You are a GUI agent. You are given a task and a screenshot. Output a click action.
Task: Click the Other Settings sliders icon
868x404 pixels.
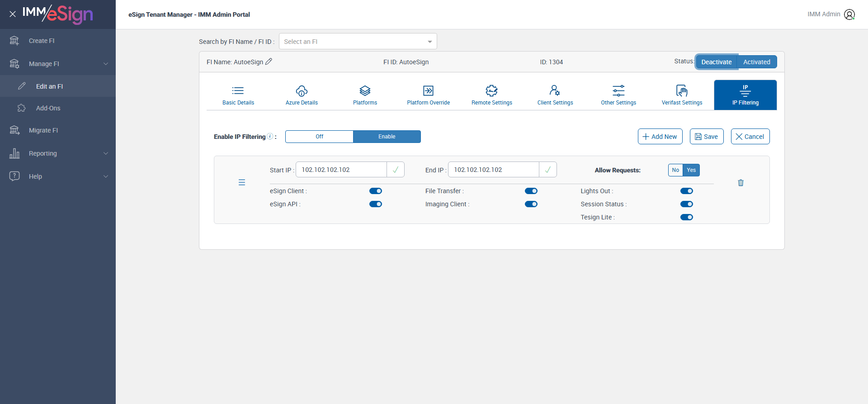click(618, 90)
